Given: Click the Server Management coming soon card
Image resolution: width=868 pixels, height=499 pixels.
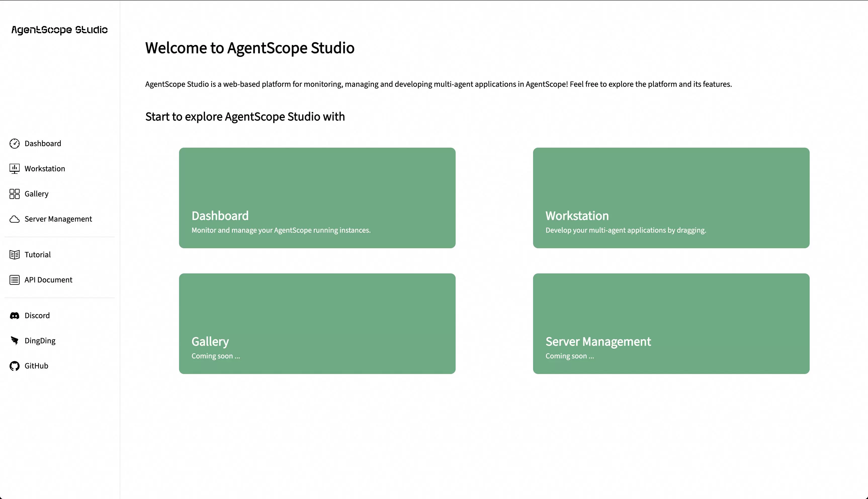Looking at the screenshot, I should click(671, 323).
